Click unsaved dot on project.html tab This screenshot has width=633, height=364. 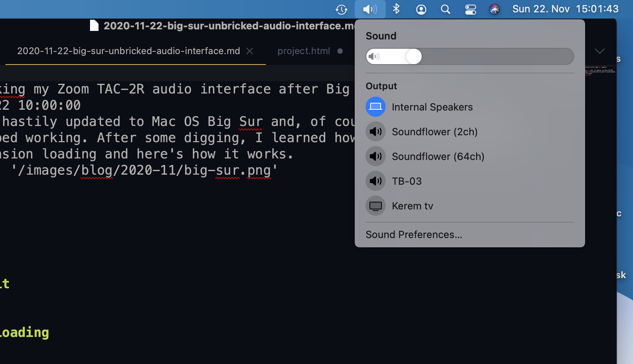[x=340, y=51]
